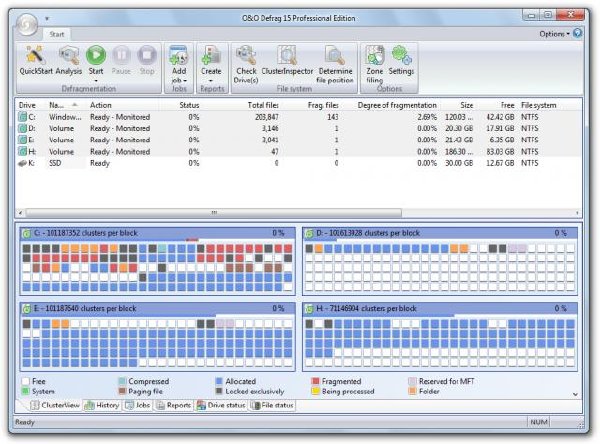Click the C: cluster map header icon

pos(26,233)
